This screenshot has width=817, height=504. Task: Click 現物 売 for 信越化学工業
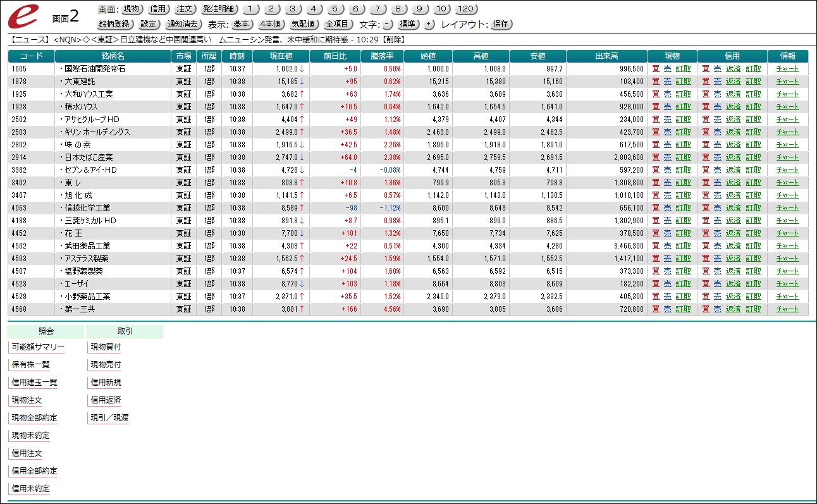[x=666, y=208]
